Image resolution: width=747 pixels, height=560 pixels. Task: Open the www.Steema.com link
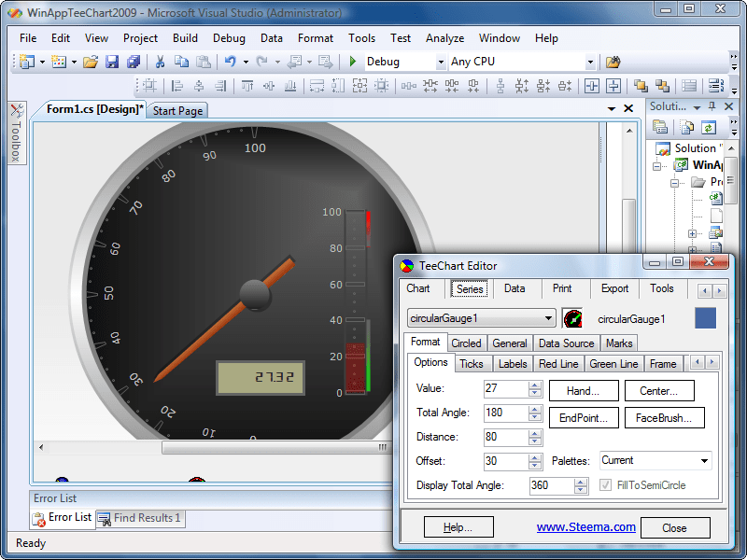(x=585, y=526)
